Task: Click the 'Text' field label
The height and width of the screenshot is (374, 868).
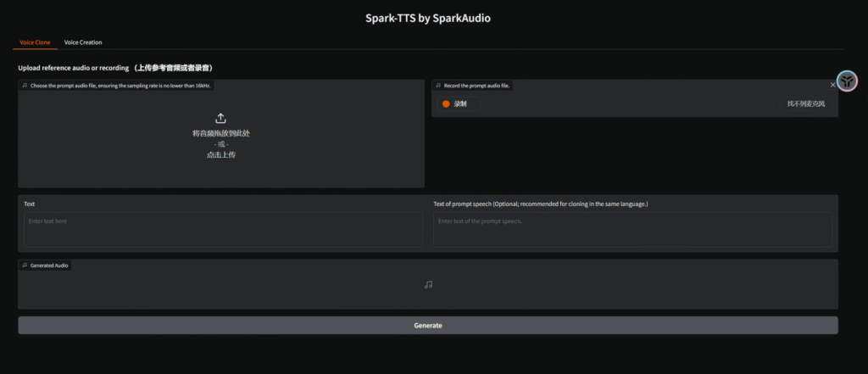Action: point(30,204)
